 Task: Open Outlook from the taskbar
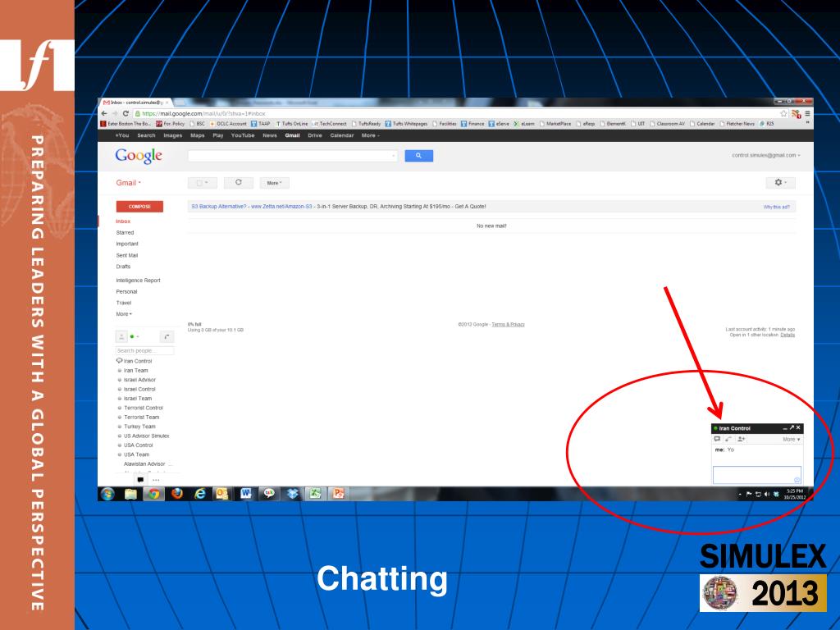point(222,494)
